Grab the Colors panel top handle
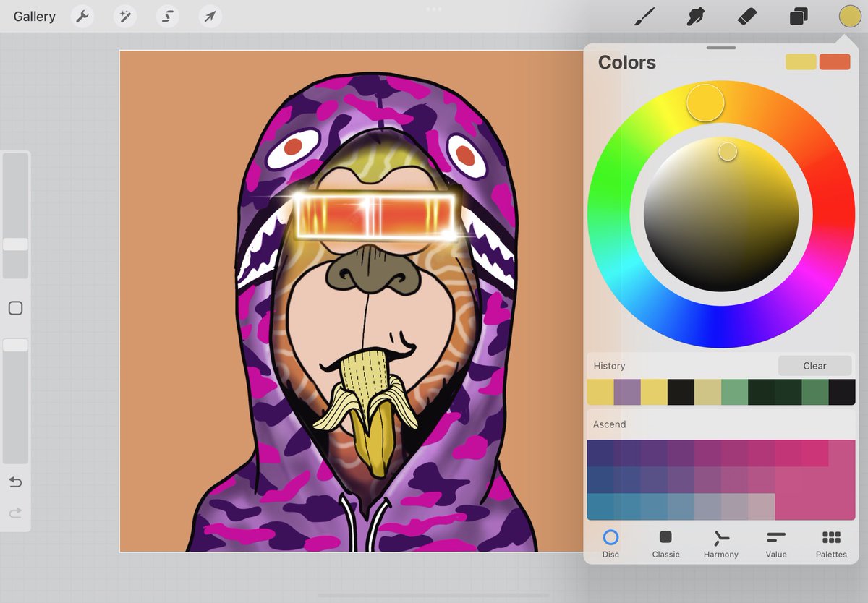Screen dimensions: 868x603 (720, 48)
